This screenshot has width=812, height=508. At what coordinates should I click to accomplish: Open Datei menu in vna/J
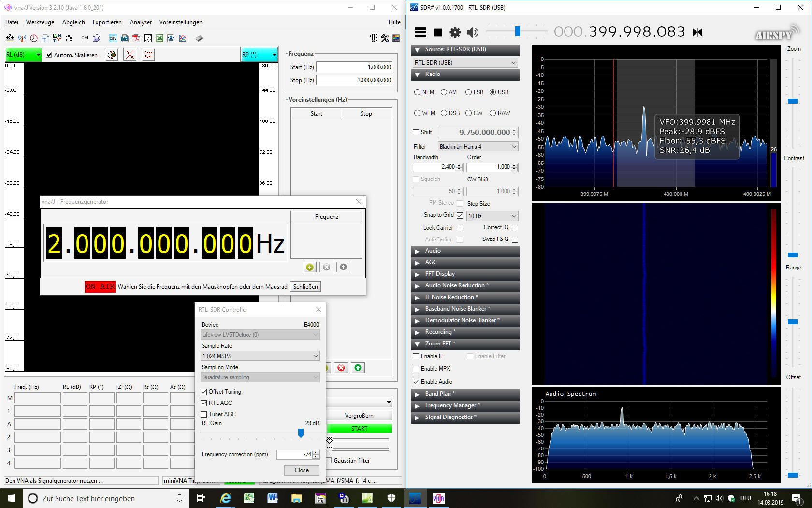pos(12,22)
